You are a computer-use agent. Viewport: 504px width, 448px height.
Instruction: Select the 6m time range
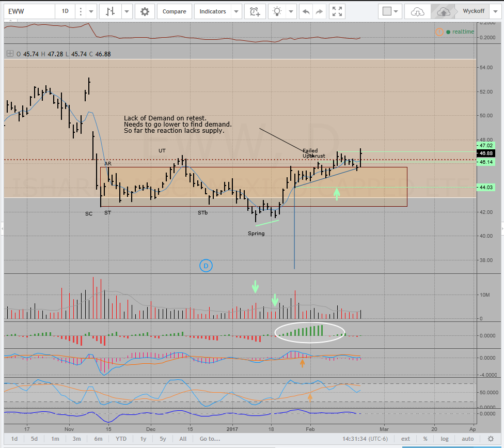point(98,439)
